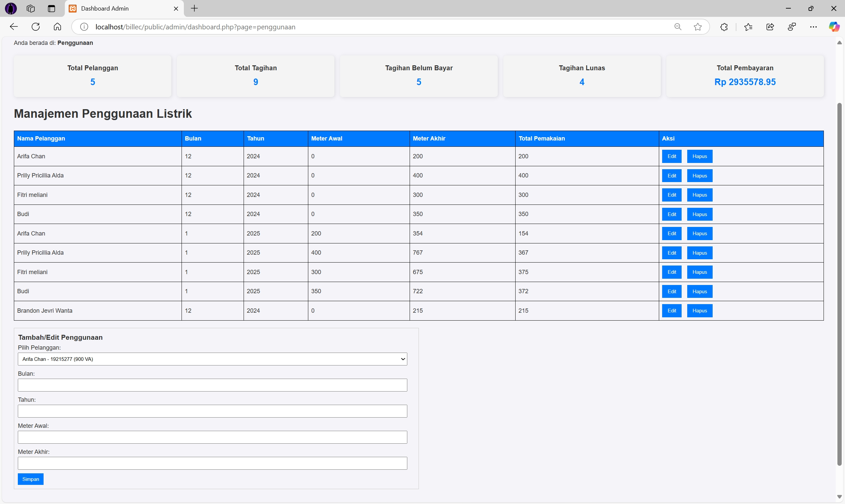Screen dimensions: 845x504
Task: Click the scrollbar down arrow
Action: (x=839, y=497)
